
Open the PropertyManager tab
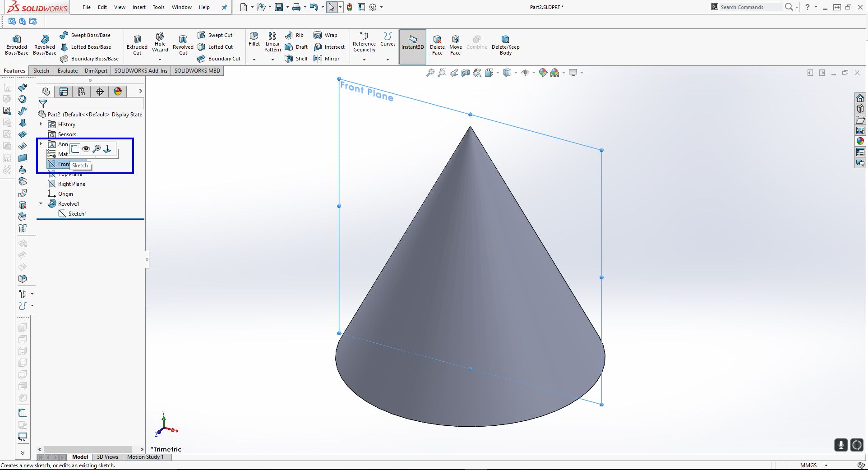pos(64,92)
